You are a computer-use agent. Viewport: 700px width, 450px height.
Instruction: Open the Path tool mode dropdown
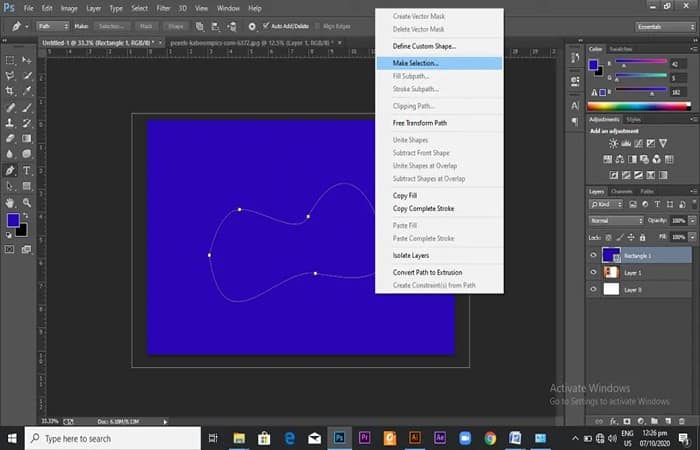(x=53, y=26)
